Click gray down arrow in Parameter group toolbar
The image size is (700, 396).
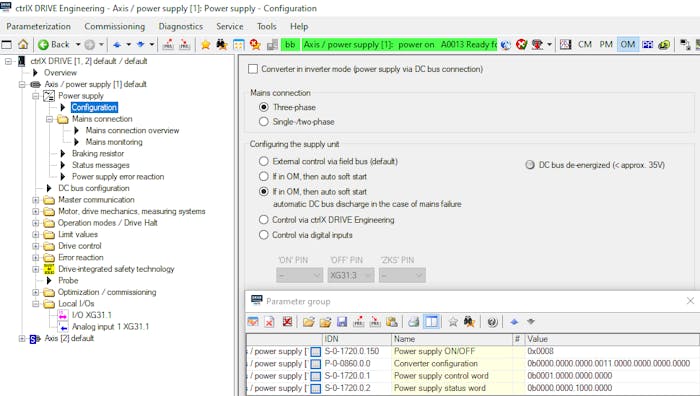click(530, 321)
